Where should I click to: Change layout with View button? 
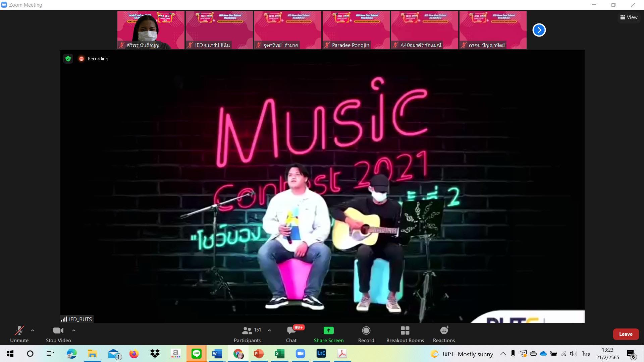[629, 17]
